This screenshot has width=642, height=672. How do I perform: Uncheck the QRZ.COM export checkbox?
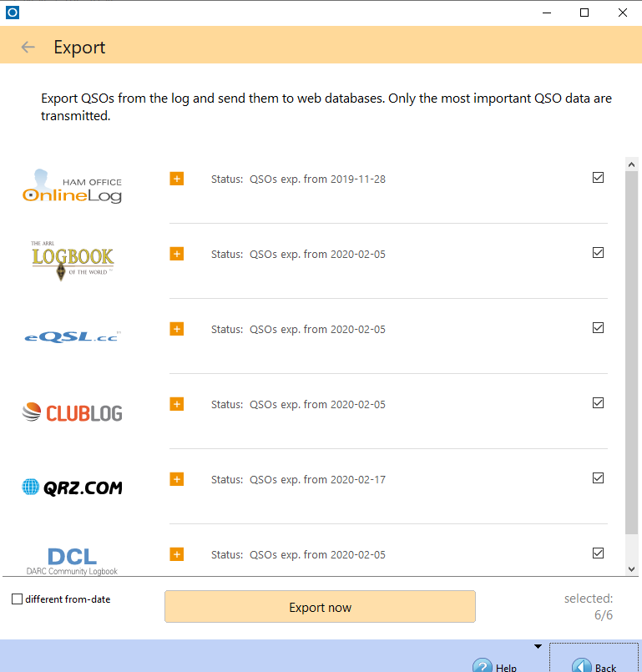click(x=598, y=477)
